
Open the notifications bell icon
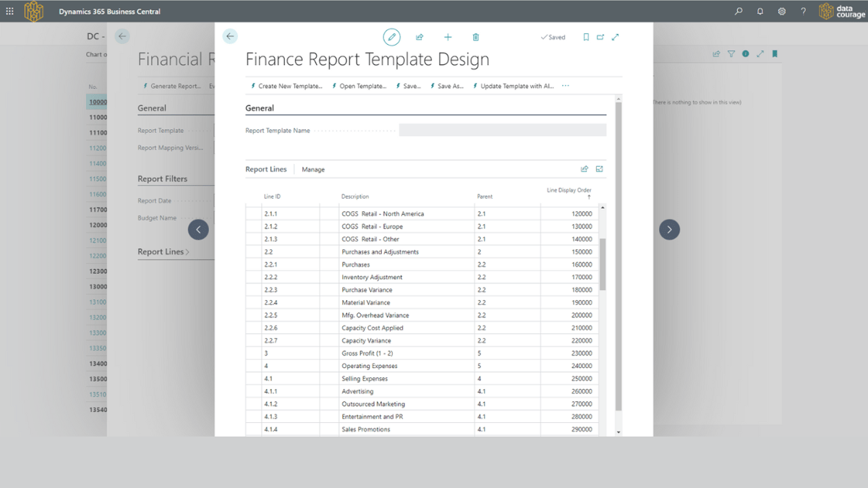[x=760, y=12]
